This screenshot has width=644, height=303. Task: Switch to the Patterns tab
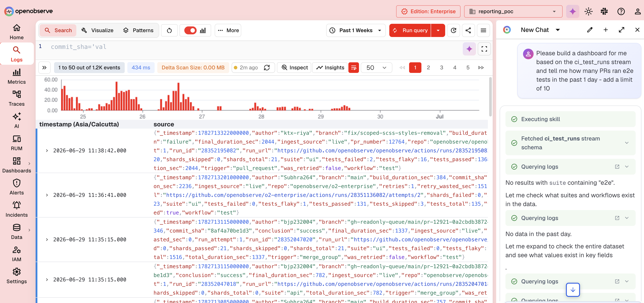[138, 30]
